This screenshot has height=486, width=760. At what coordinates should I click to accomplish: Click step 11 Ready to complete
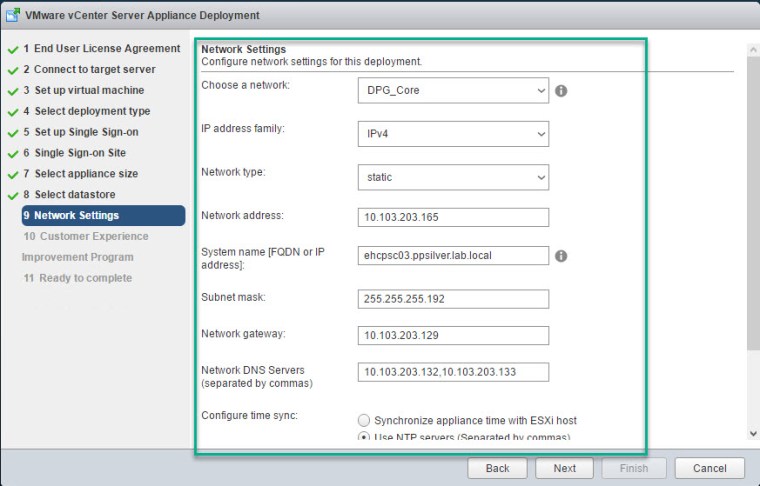[78, 278]
